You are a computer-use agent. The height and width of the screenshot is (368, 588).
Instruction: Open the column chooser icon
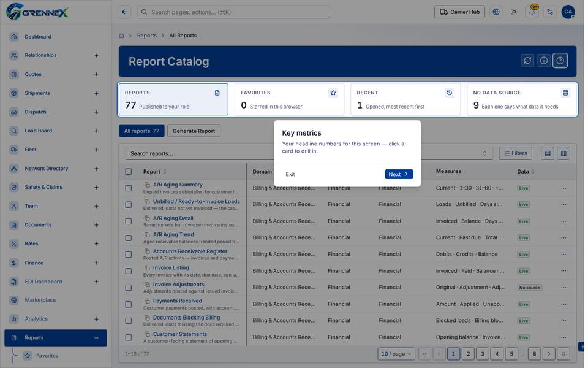coord(563,153)
